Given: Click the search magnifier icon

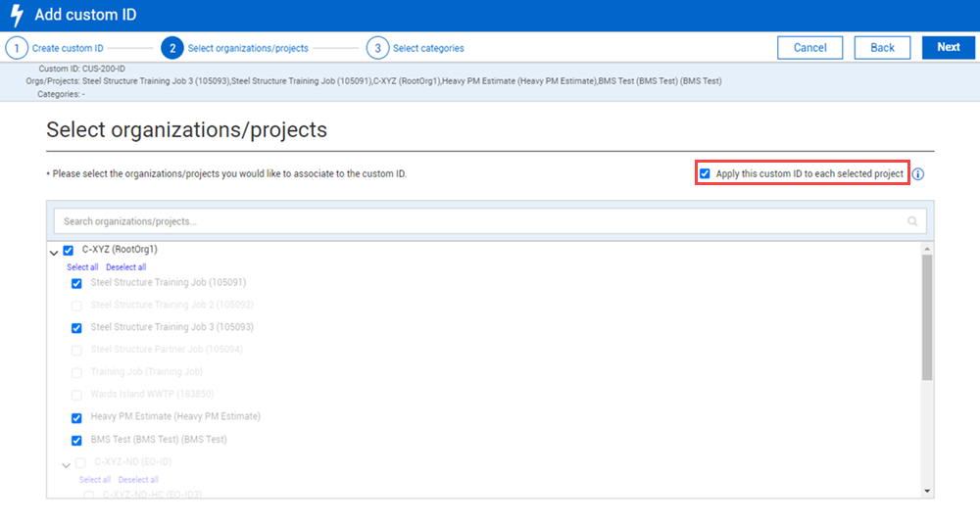Looking at the screenshot, I should point(912,222).
